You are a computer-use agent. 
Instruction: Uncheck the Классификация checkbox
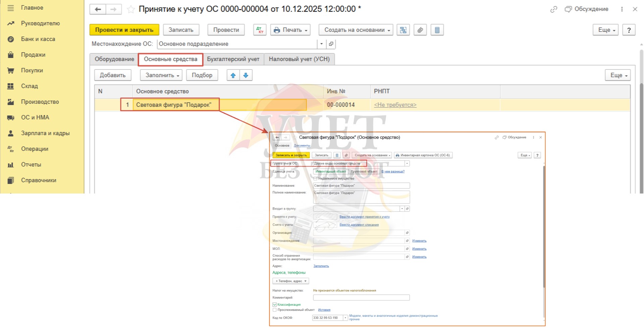(x=274, y=305)
